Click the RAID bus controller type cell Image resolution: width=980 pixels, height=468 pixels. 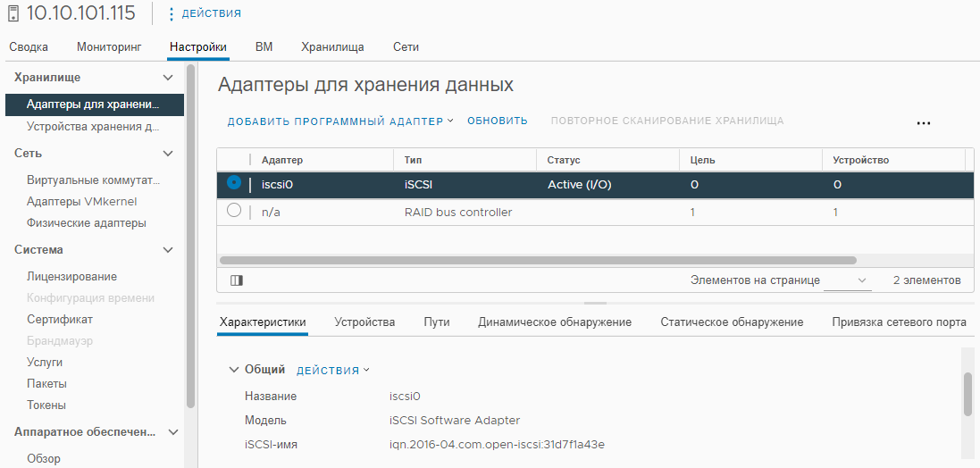[x=458, y=213]
